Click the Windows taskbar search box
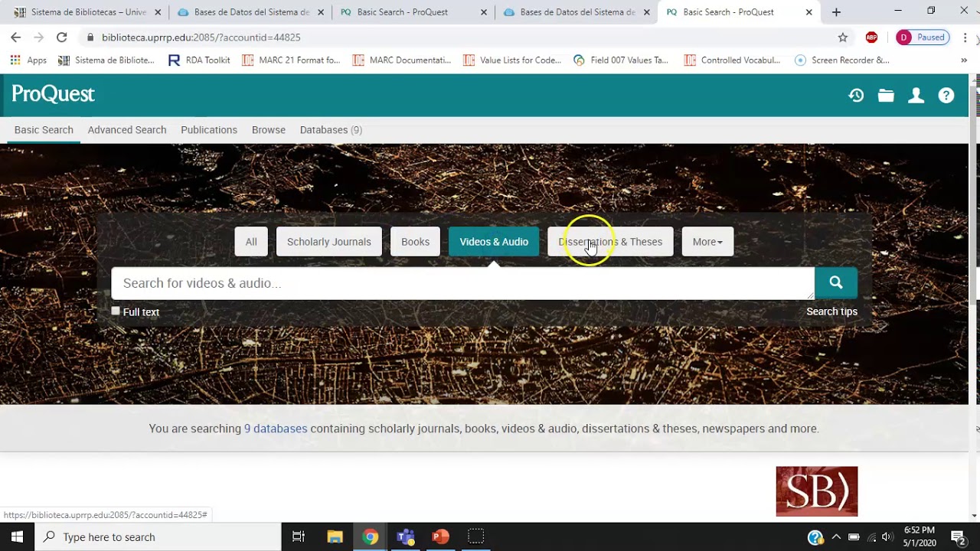980x551 pixels. point(158,536)
